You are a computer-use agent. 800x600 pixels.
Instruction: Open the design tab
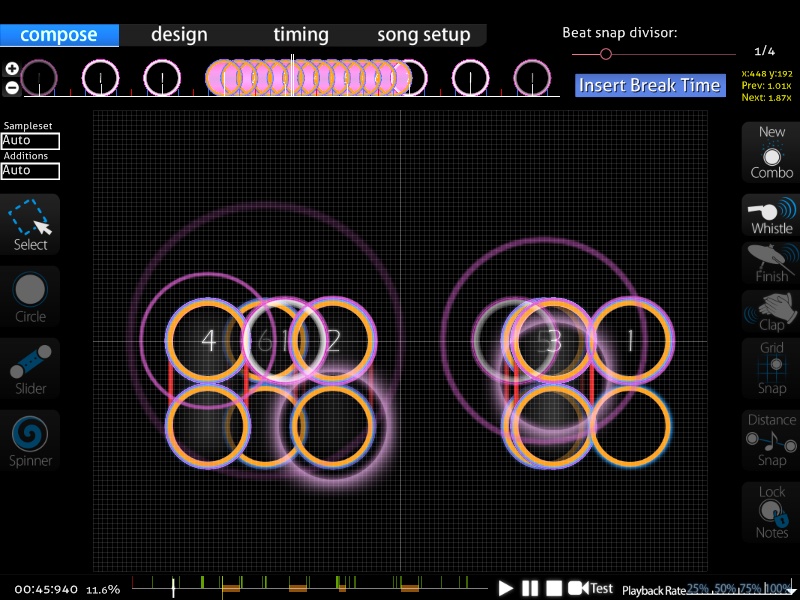click(x=179, y=35)
